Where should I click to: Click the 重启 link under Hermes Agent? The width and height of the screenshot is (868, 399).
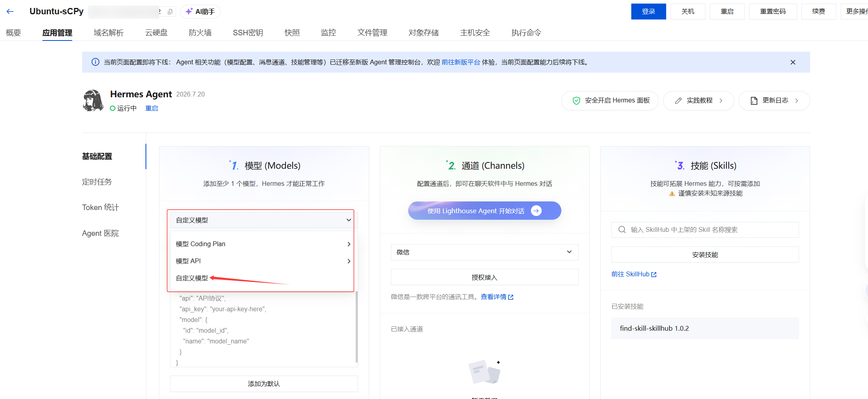[151, 108]
